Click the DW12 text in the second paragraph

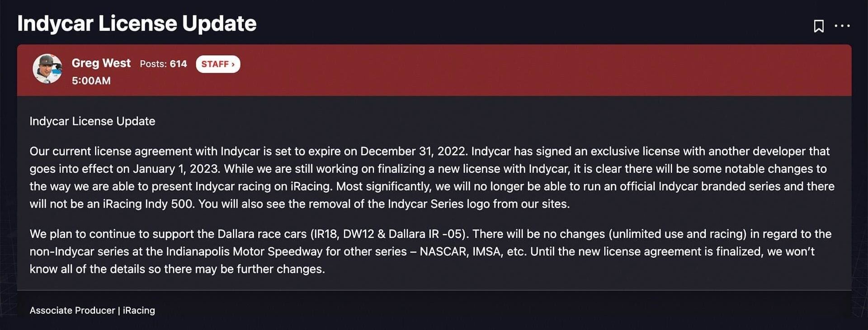tap(358, 234)
